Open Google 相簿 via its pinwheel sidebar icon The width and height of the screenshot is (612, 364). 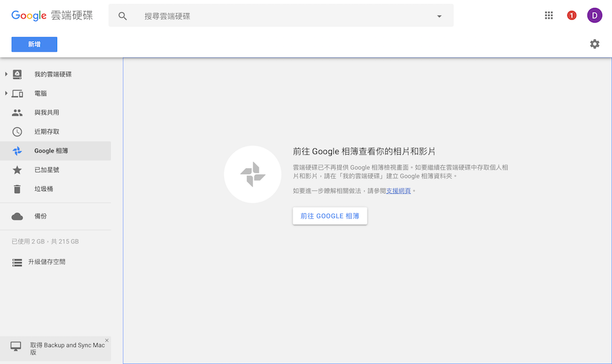[17, 150]
